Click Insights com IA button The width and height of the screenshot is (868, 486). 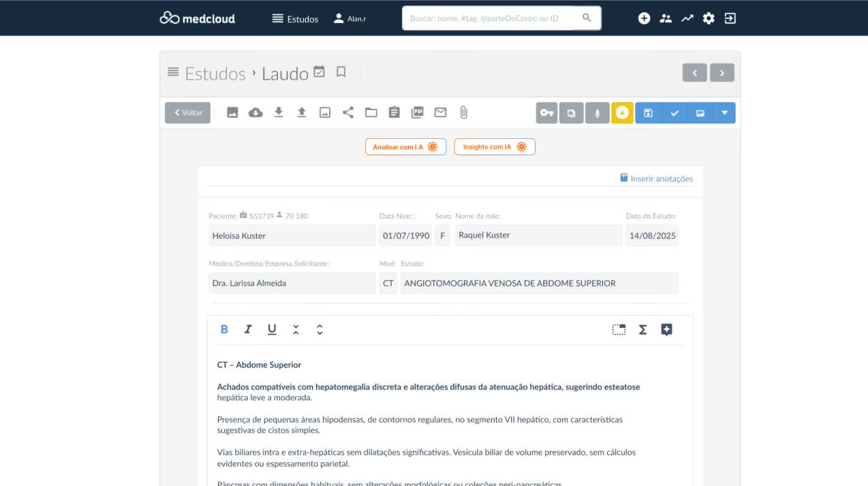[x=495, y=147]
